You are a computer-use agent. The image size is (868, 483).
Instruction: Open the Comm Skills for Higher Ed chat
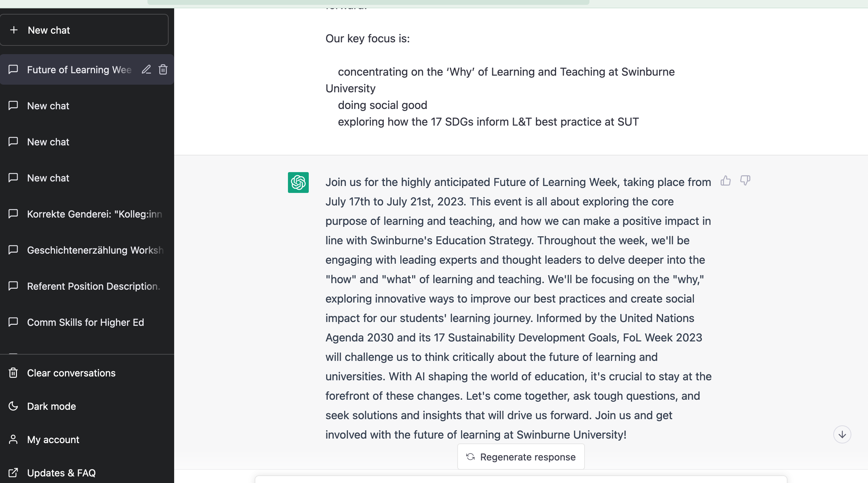click(85, 322)
